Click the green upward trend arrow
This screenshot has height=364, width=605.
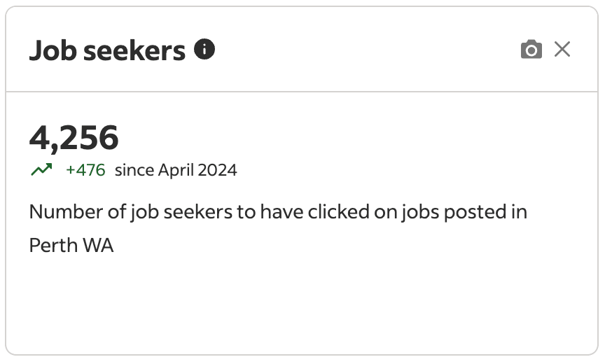(41, 169)
